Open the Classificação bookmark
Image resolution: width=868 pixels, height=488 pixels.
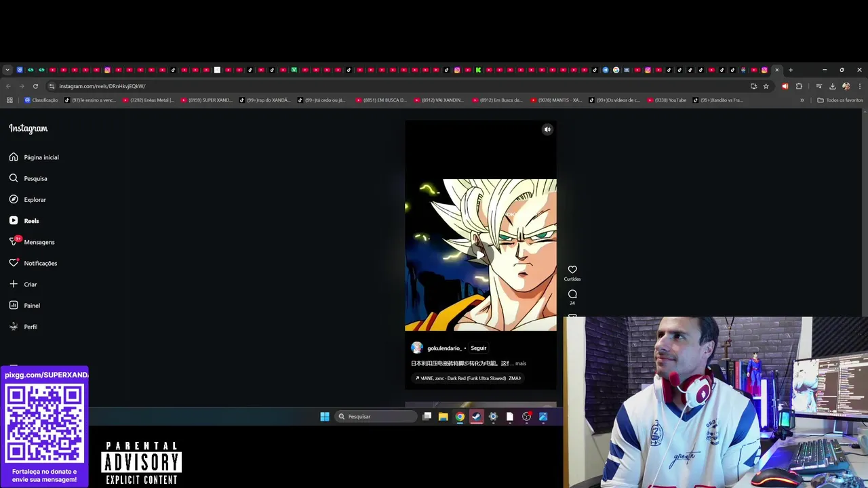41,100
